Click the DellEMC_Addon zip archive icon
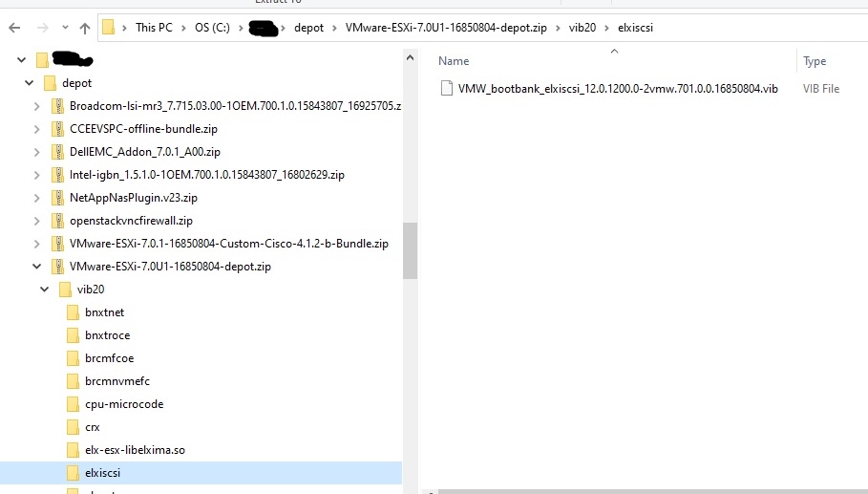The image size is (868, 494). 57,152
